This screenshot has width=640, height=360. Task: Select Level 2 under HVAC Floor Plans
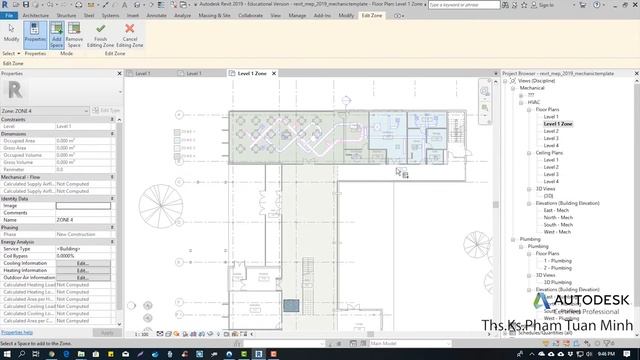551,131
